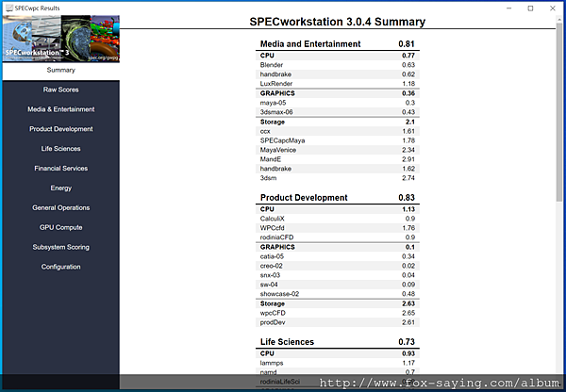Select the lammps row

click(338, 363)
